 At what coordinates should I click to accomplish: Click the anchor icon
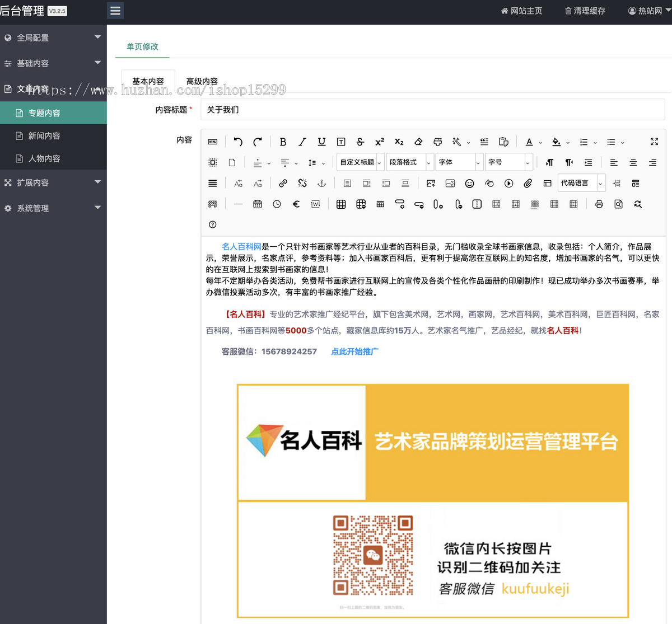pyautogui.click(x=321, y=183)
